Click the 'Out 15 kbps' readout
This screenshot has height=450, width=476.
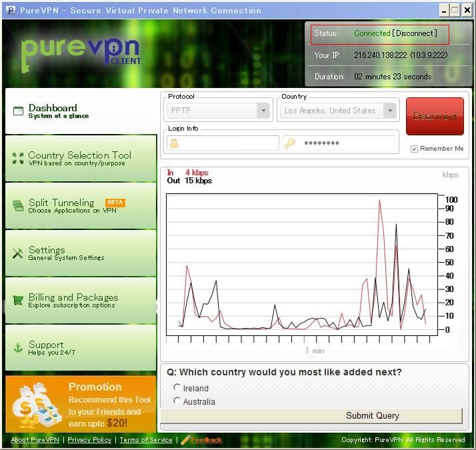(x=189, y=181)
